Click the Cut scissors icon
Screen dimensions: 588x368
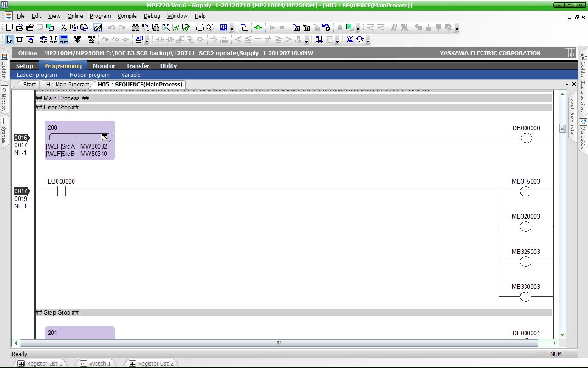point(63,28)
